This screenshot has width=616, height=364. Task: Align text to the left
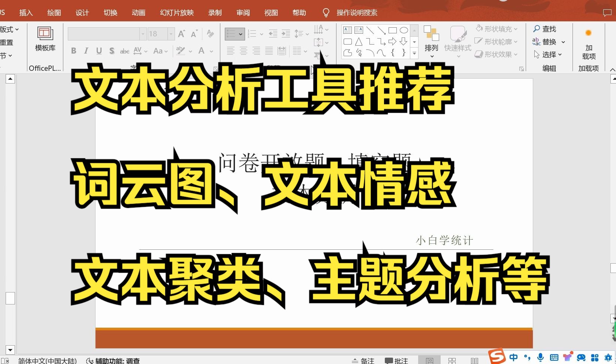[231, 51]
